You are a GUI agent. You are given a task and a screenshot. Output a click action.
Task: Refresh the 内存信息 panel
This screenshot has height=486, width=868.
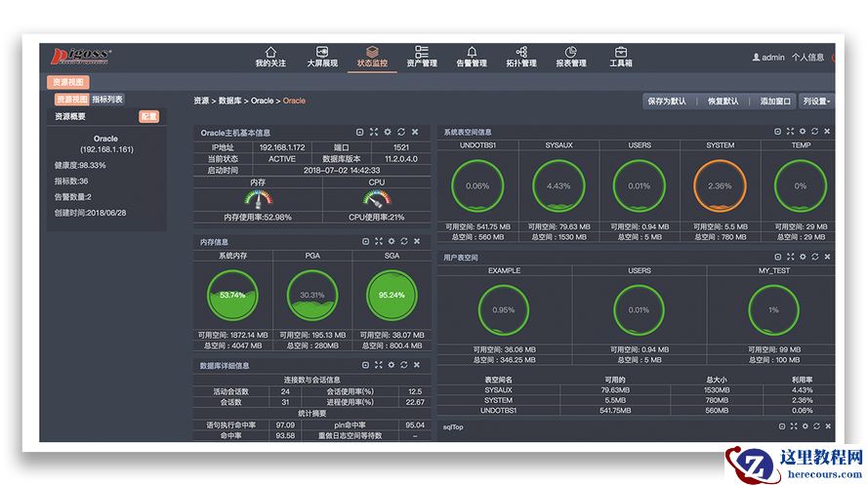(x=404, y=241)
